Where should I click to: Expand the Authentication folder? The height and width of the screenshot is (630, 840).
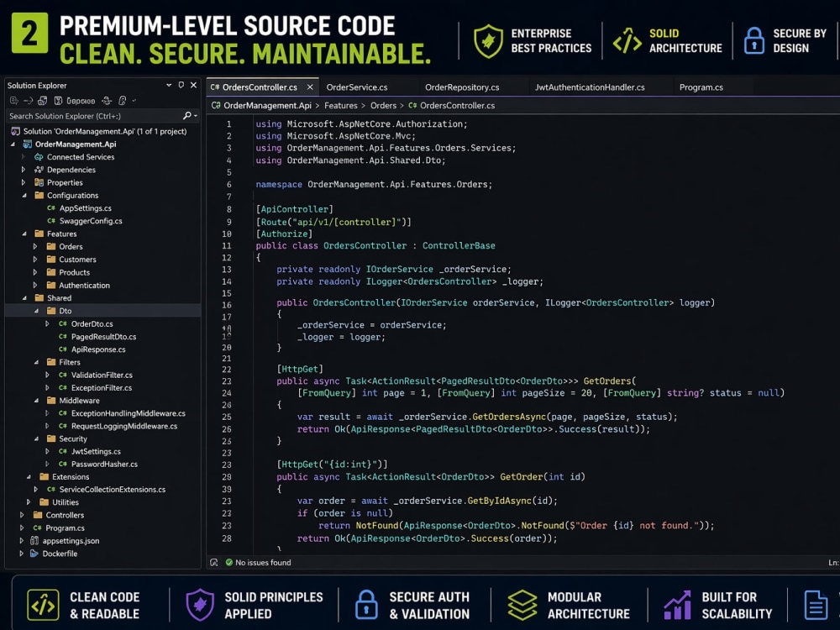click(x=35, y=286)
